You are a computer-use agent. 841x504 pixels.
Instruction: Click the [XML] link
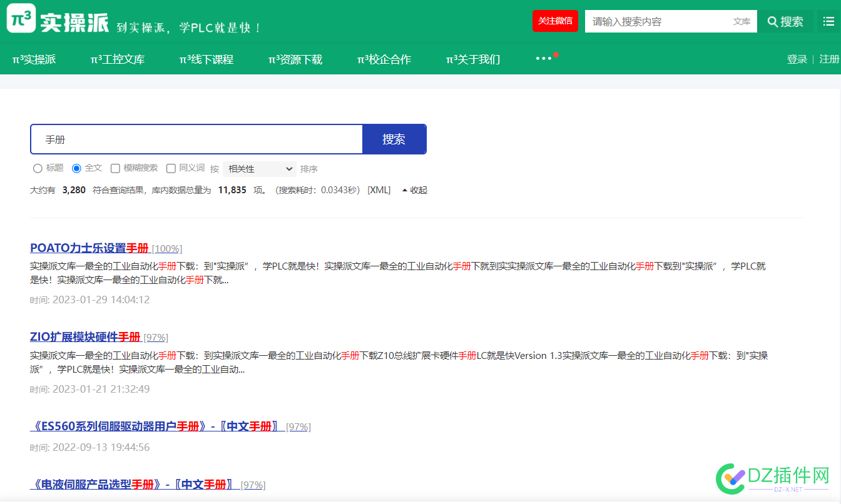coord(379,190)
